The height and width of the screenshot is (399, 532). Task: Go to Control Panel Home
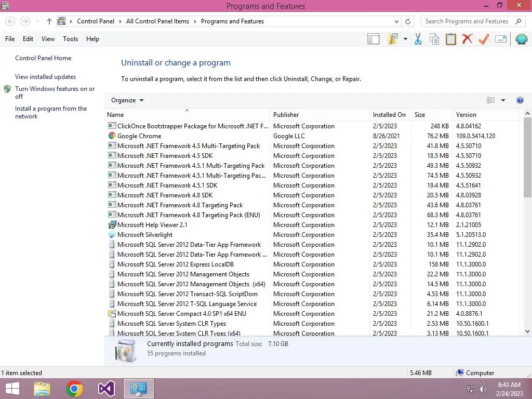point(43,58)
